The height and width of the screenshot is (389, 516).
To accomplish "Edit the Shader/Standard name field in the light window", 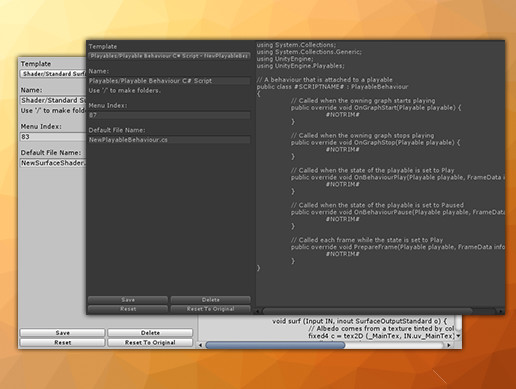I will tap(53, 100).
